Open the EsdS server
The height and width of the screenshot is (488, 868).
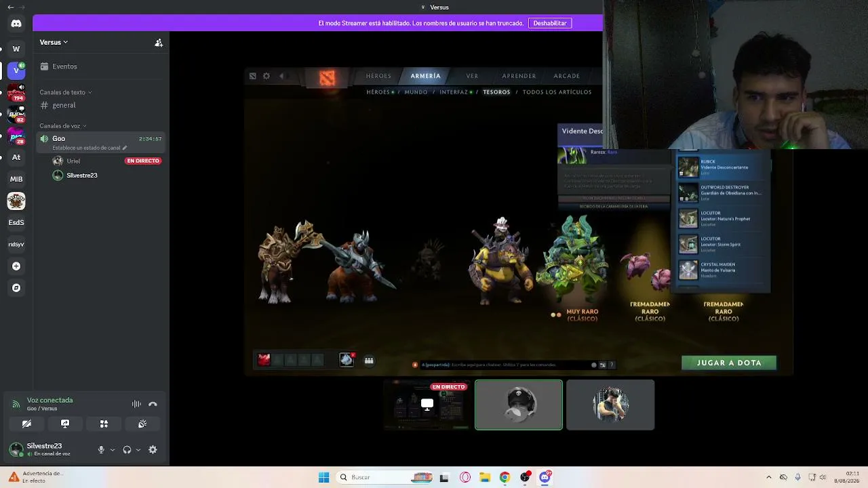16,222
